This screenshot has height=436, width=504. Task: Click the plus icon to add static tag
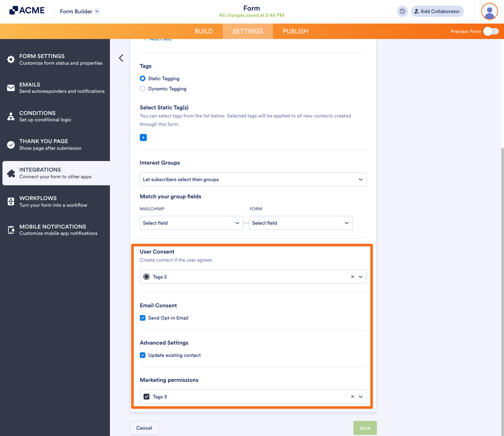(x=143, y=137)
